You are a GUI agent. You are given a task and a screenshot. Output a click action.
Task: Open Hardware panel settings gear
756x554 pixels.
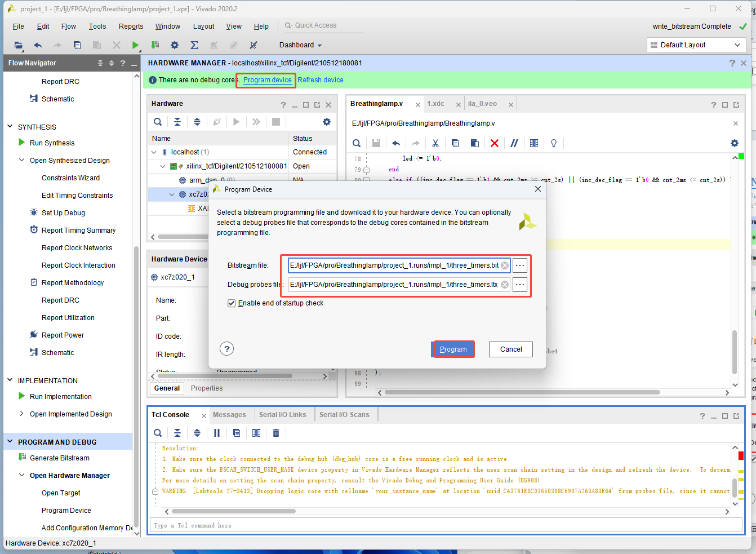tap(327, 122)
